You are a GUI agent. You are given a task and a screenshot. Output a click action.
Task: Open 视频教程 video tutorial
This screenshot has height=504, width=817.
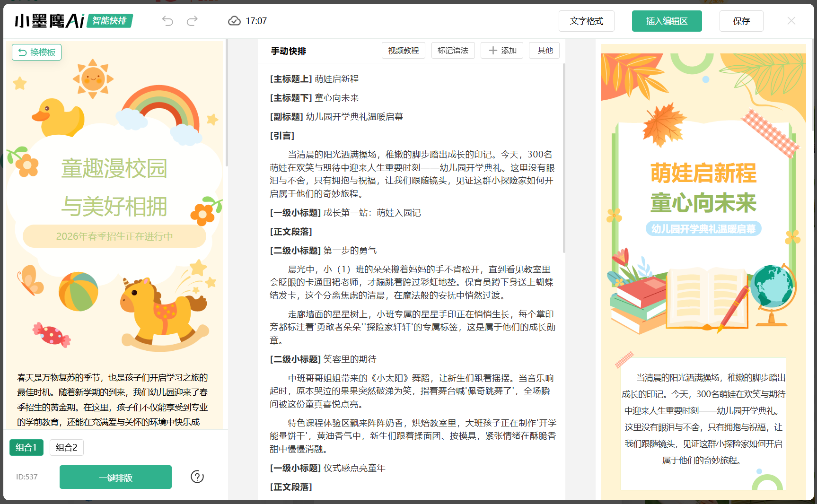tap(403, 50)
